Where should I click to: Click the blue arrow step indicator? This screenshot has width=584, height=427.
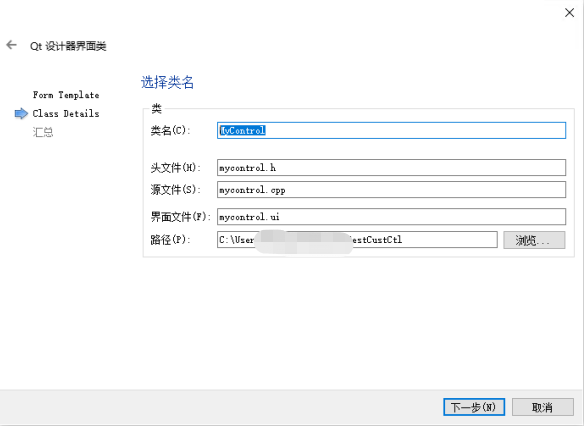21,113
